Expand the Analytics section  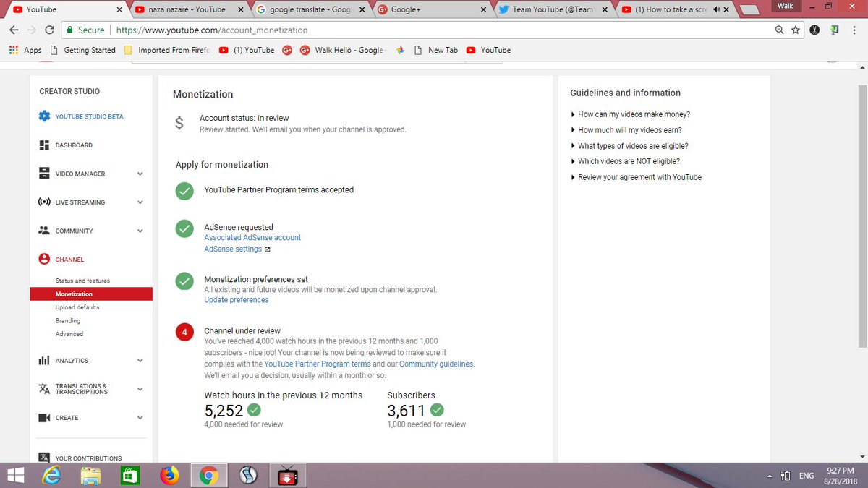(x=140, y=360)
